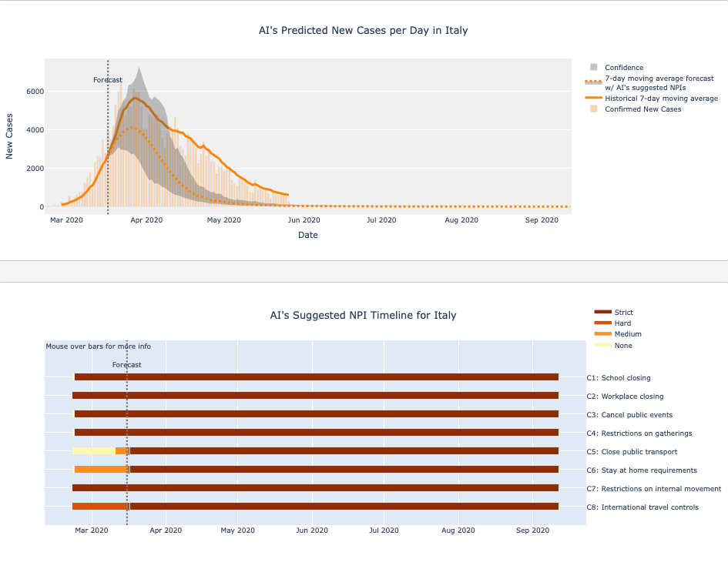Click the Hard segment of the C8 bar
Viewport: 728px width, 569px height.
pos(99,507)
